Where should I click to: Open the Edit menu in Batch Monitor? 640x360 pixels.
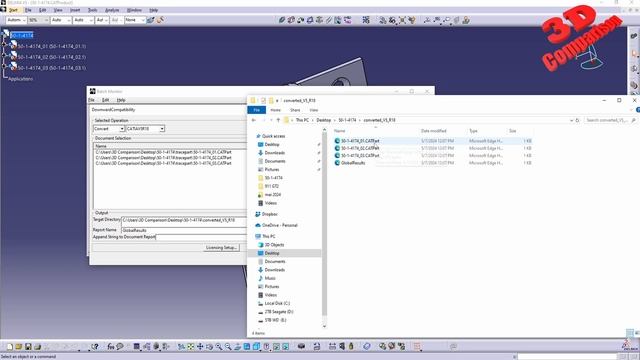click(105, 100)
